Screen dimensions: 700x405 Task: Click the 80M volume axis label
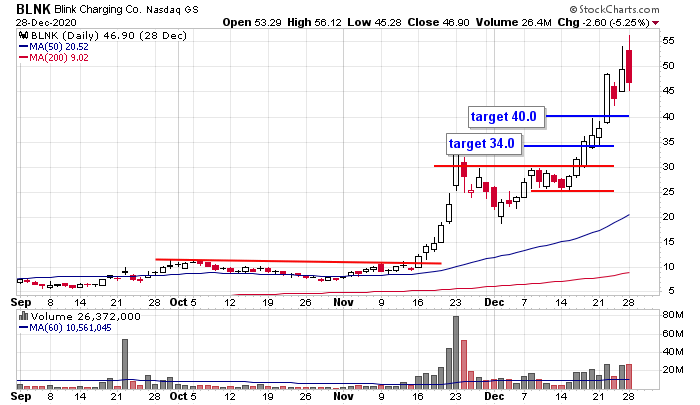(x=673, y=315)
